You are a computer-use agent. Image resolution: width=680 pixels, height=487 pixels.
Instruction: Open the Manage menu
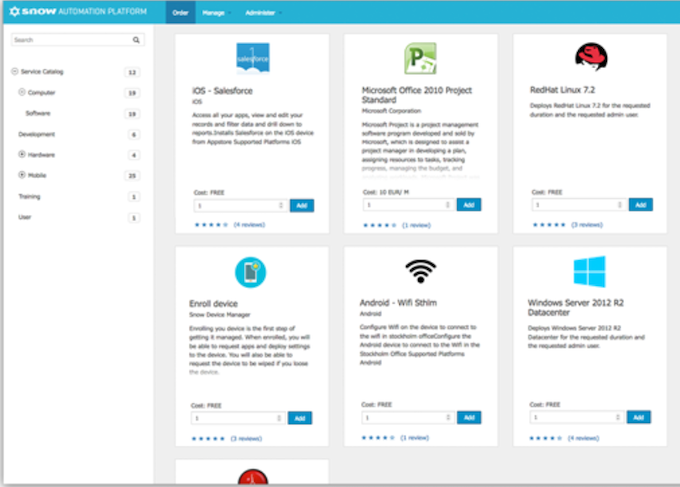tap(216, 13)
